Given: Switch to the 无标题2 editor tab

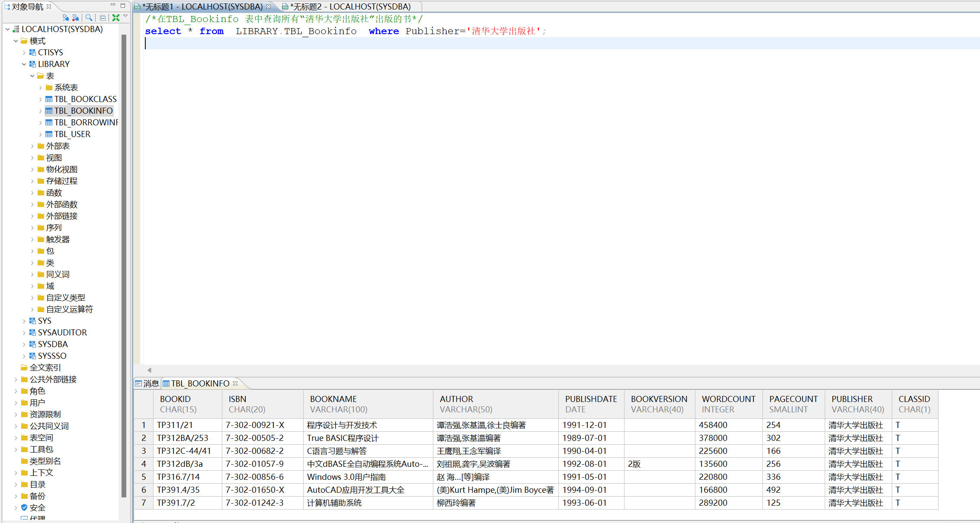Looking at the screenshot, I should click(349, 6).
